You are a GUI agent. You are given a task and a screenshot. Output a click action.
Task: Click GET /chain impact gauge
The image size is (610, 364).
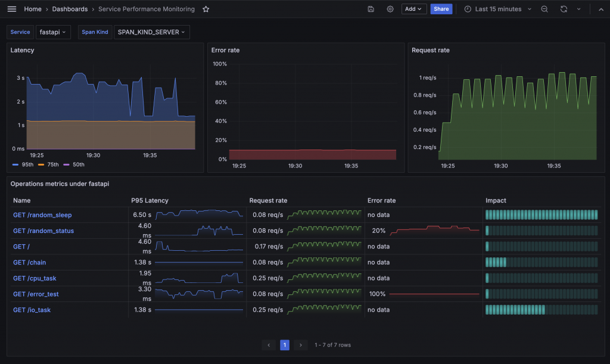(x=541, y=263)
